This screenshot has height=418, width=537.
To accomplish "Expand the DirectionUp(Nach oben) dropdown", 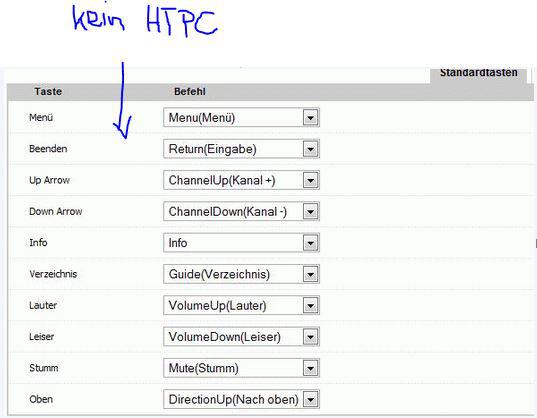I will [241, 399].
